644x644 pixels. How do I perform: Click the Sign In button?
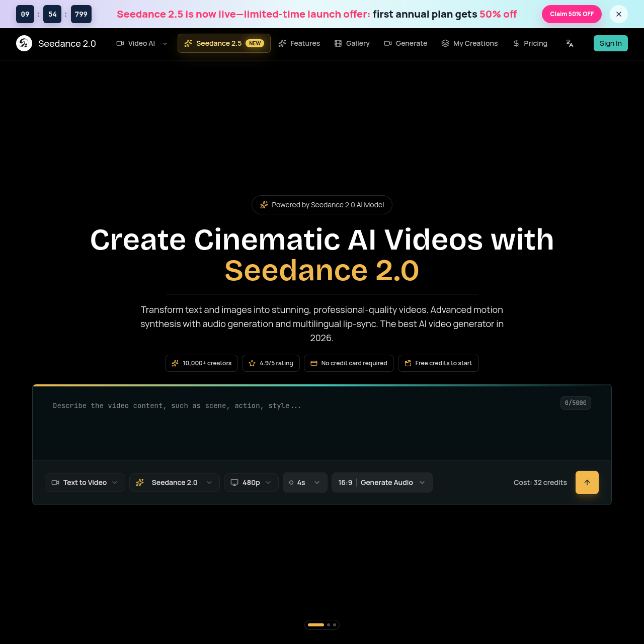point(611,43)
